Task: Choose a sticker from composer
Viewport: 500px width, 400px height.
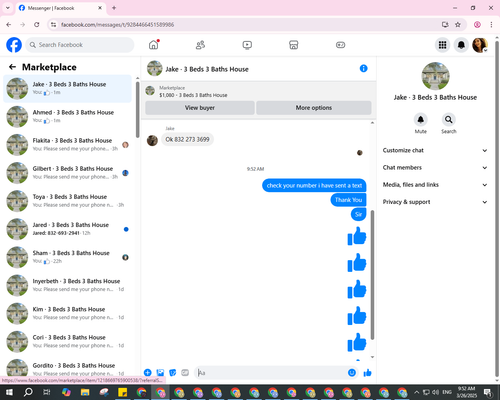Action: coord(173,373)
